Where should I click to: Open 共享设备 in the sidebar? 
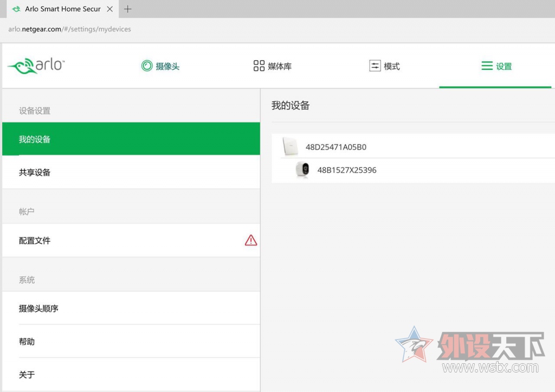click(131, 172)
